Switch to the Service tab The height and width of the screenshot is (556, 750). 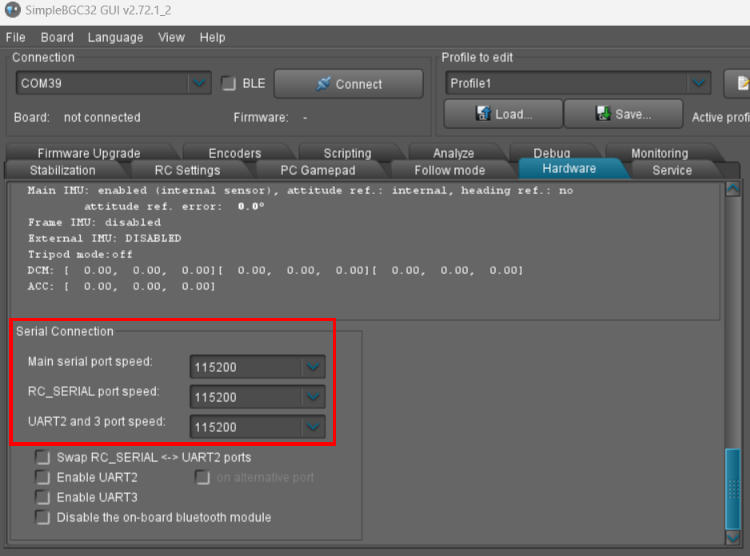(672, 170)
